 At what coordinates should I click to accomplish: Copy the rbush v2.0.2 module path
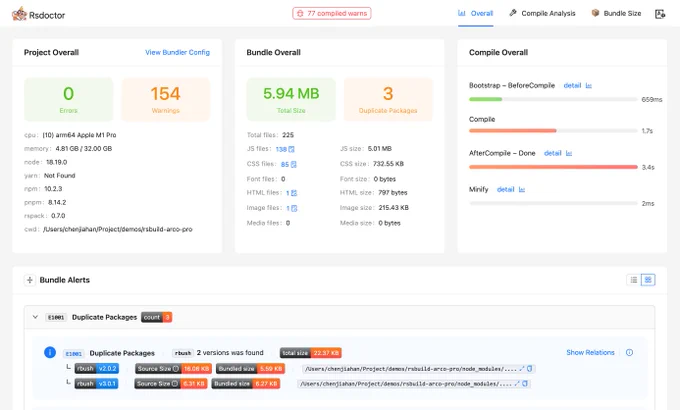point(529,369)
